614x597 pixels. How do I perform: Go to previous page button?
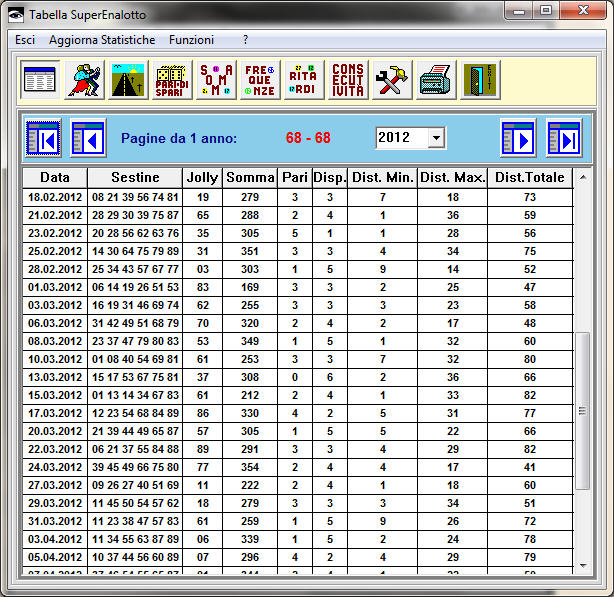tap(88, 138)
